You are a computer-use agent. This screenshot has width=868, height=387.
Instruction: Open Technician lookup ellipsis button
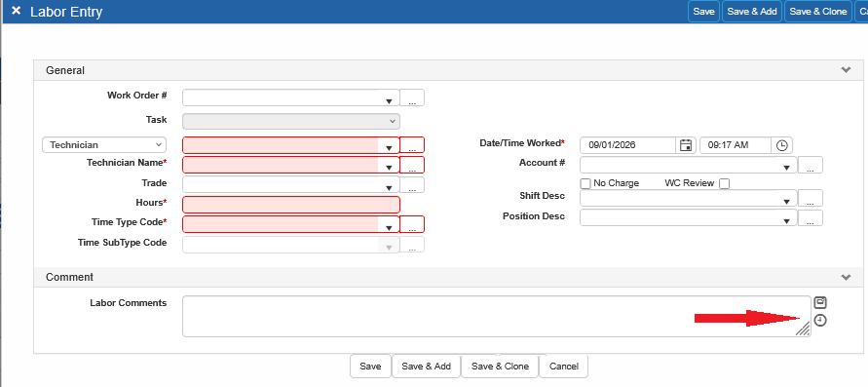point(412,145)
